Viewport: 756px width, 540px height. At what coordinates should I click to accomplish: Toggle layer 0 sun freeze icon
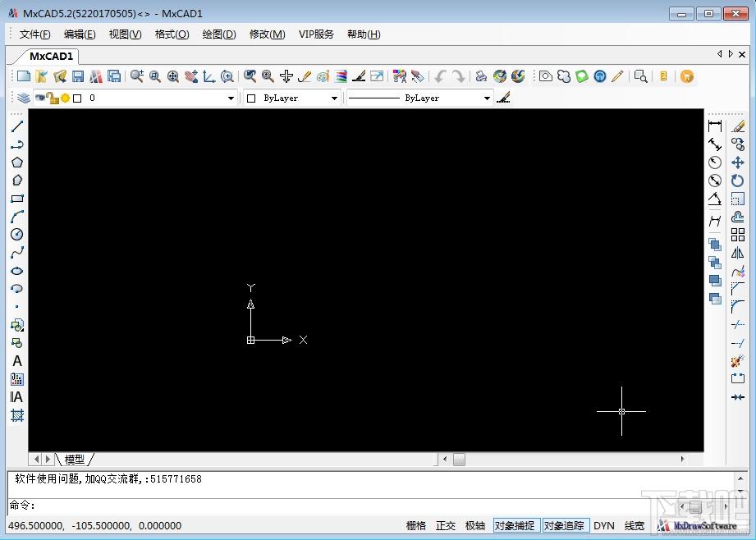click(65, 98)
